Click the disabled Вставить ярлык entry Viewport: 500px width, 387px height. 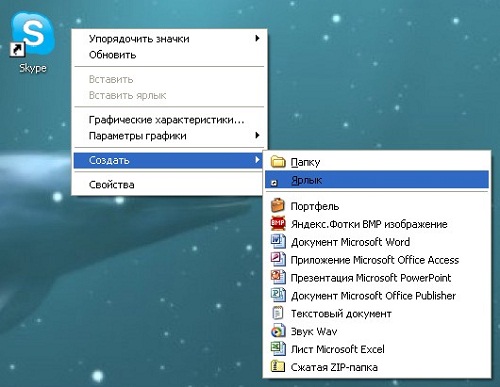point(169,95)
